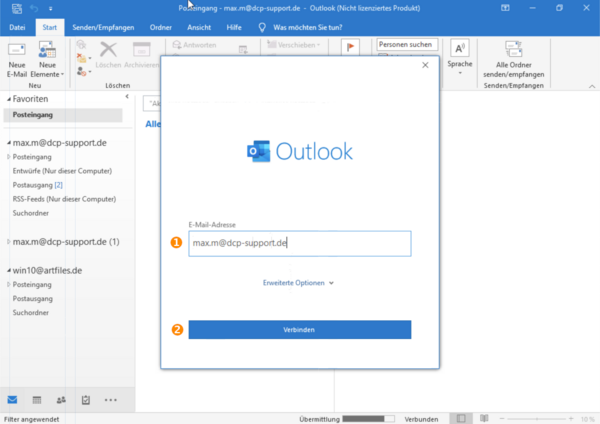Click the Verbinden button
The image size is (600, 424).
coord(300,329)
